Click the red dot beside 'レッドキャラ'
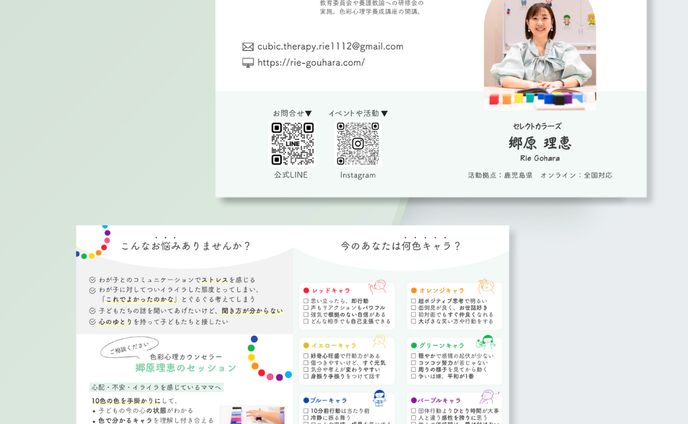Screen dimensions: 688x424 tap(306, 291)
